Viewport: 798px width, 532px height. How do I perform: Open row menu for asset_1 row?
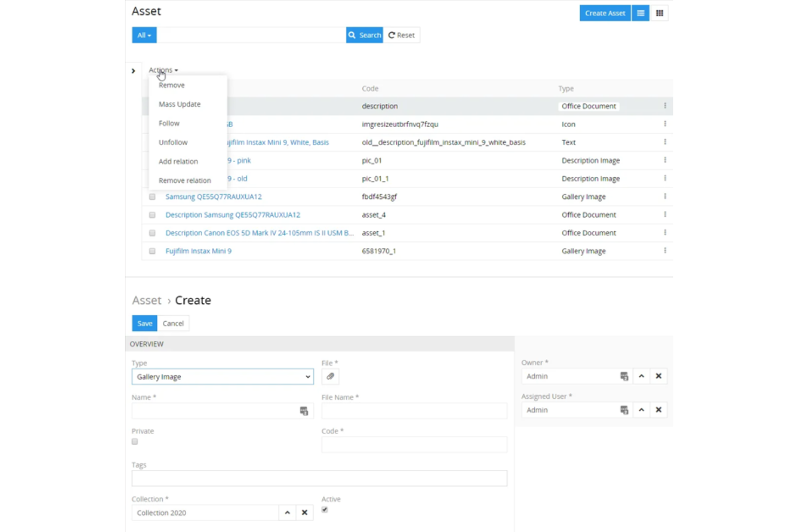pos(665,233)
